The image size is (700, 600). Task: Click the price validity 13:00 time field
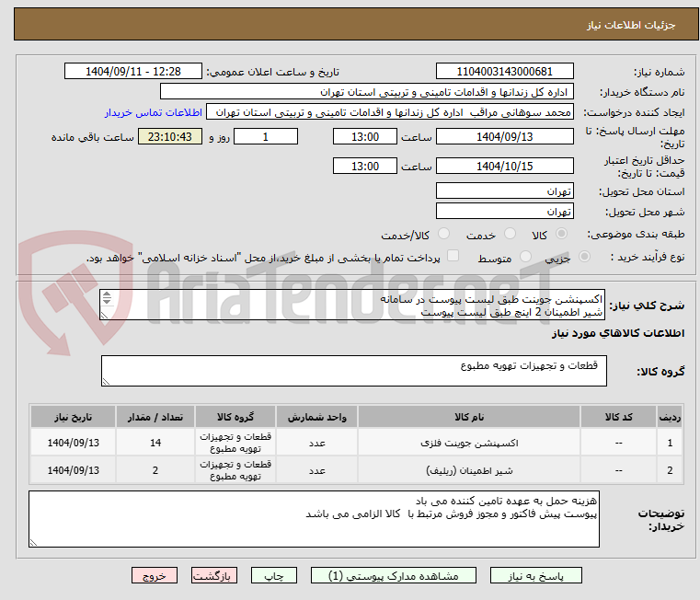point(365,167)
